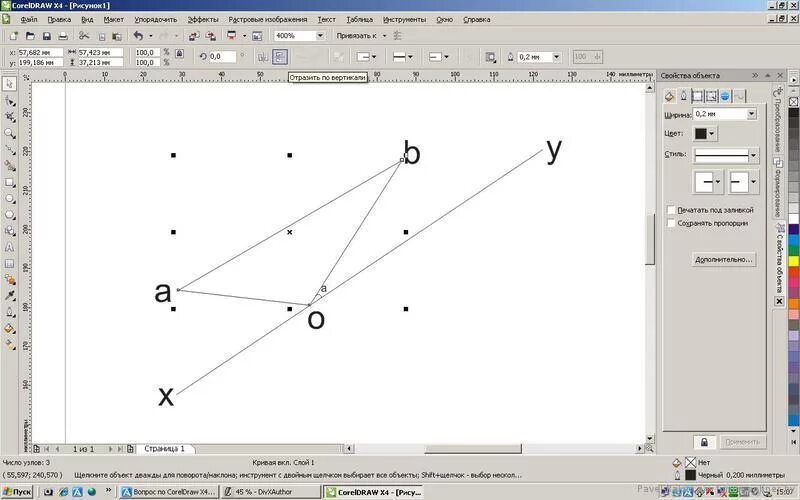Viewport: 800px width, 500px height.
Task: Click the Import icon
Action: tap(194, 36)
